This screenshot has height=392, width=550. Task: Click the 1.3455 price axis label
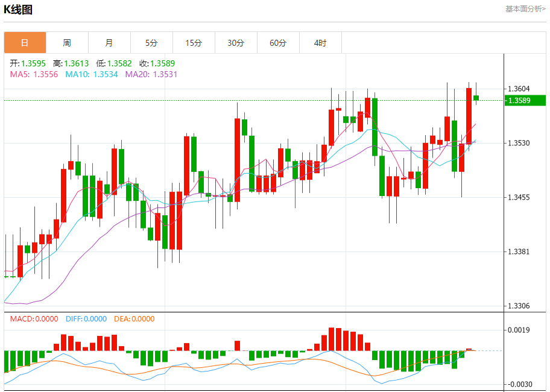(519, 197)
